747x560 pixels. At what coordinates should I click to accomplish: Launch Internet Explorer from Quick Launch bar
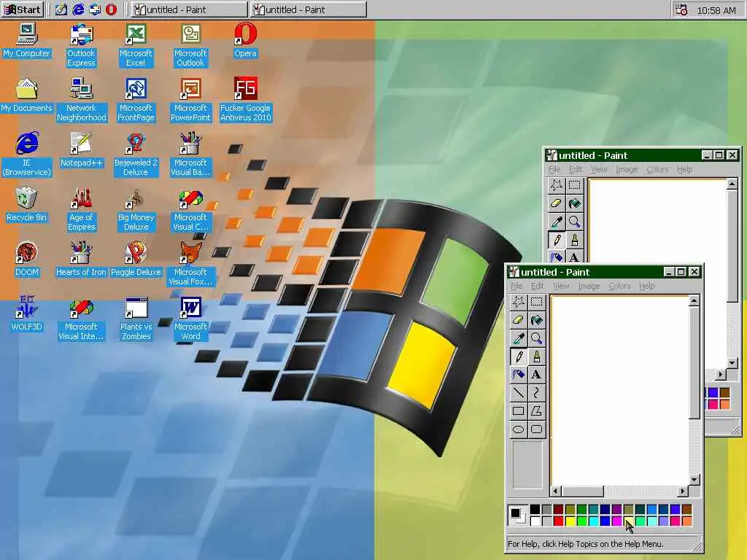(77, 9)
